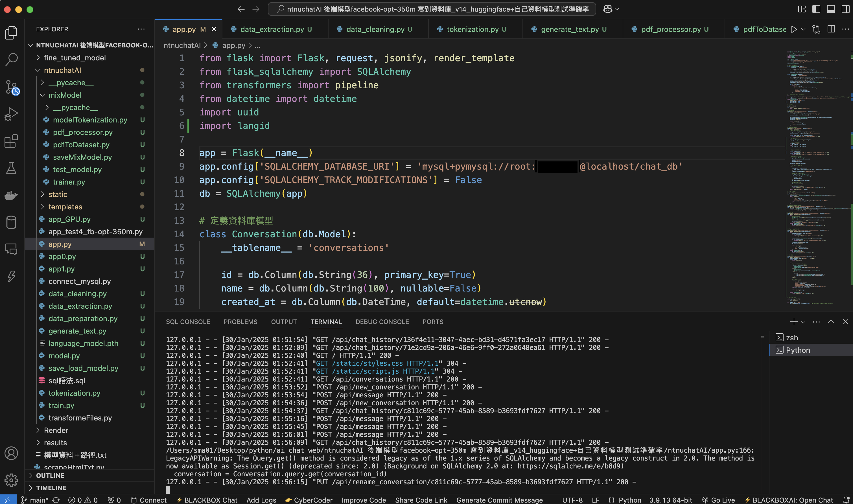Viewport: 853px width, 504px height.
Task: Click BLACKBOX Chat in the status bar
Action: 207,500
